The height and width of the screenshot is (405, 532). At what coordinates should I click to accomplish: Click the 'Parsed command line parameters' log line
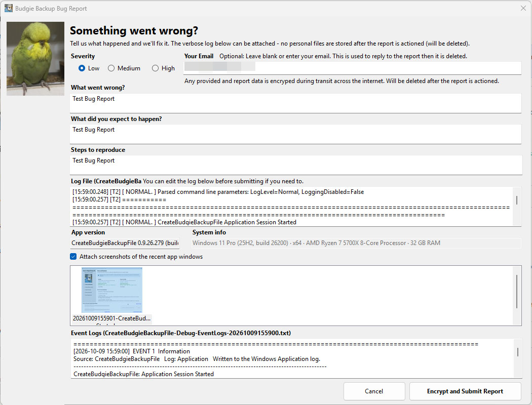coord(218,192)
